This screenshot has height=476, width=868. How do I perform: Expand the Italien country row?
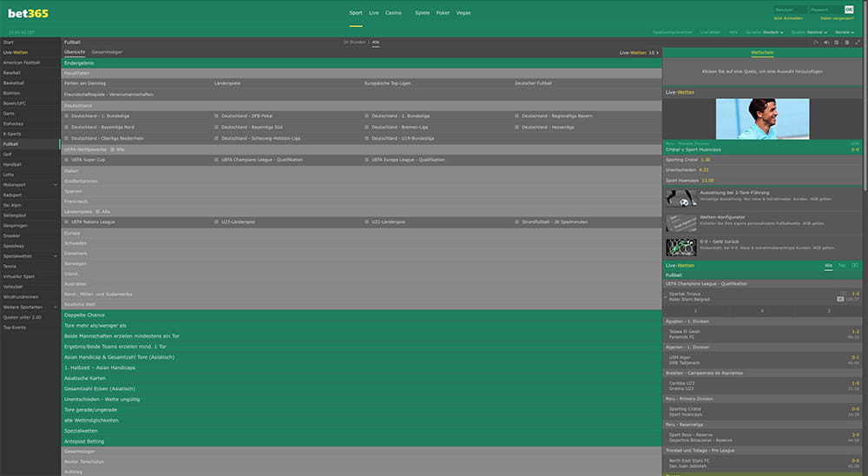coord(361,170)
